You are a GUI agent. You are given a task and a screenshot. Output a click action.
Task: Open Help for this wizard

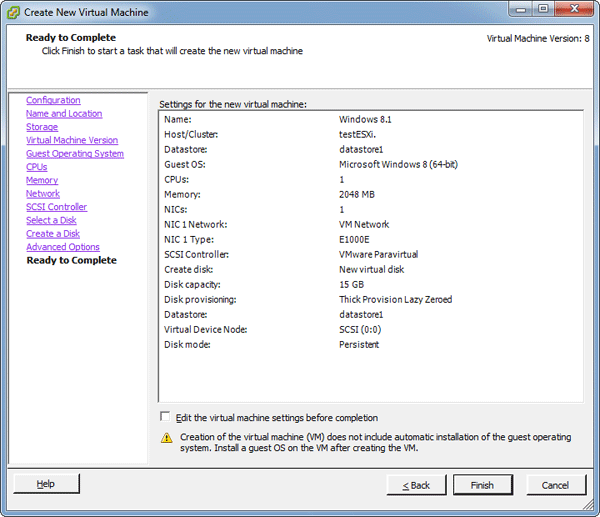tap(46, 484)
